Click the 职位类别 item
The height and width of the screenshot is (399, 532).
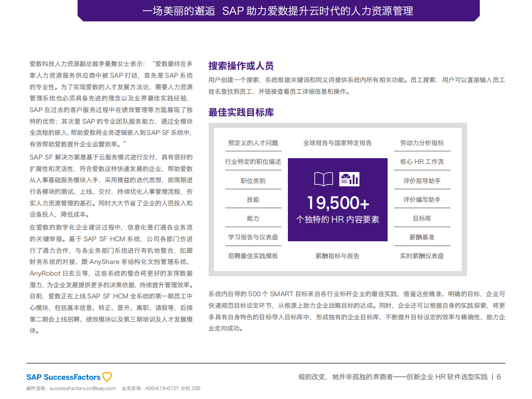pos(253,180)
